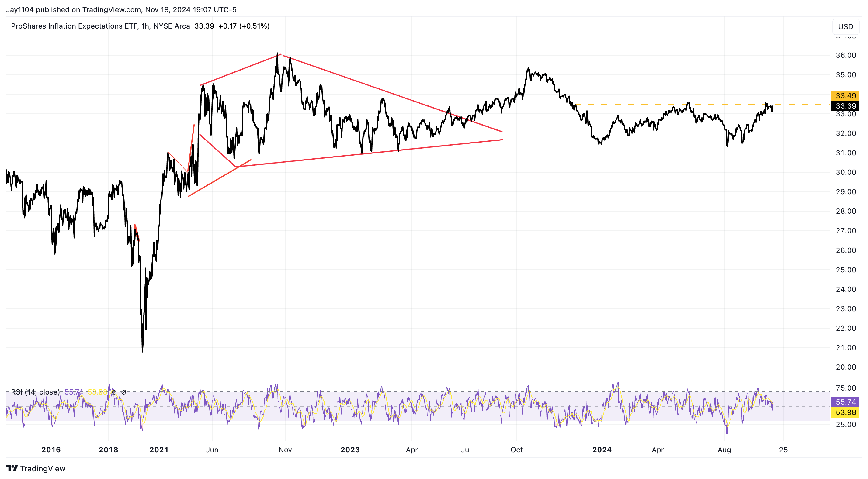Click the 27.00 price scale label
Viewport: 868px width, 479px height.
point(846,231)
